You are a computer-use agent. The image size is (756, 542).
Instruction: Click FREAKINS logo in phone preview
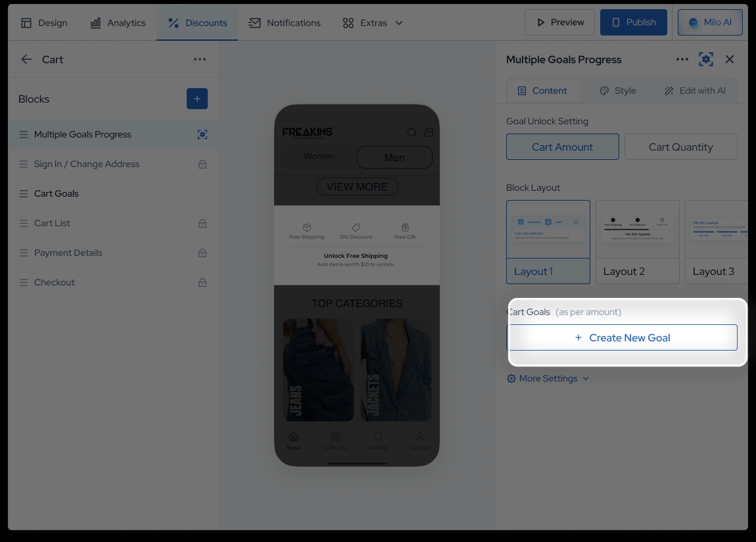(x=308, y=133)
